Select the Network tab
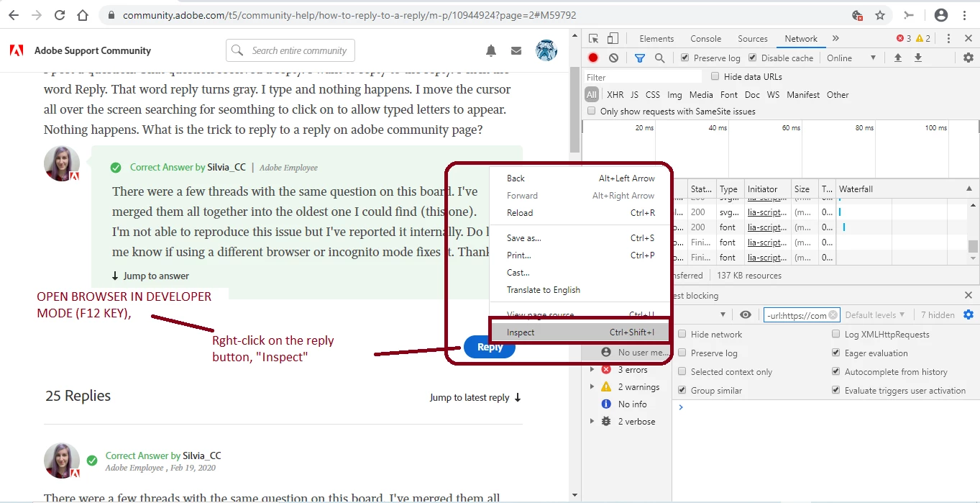Screen dimensions: 980x503 801,39
